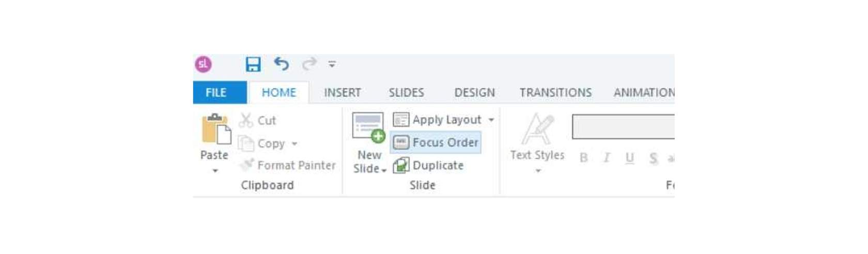Image resolution: width=868 pixels, height=254 pixels.
Task: Toggle Bold text formatting
Action: click(x=583, y=158)
